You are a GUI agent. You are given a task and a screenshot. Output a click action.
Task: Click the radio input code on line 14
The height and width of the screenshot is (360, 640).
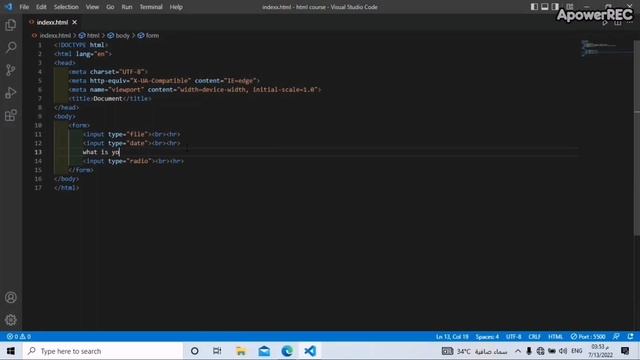[133, 161]
